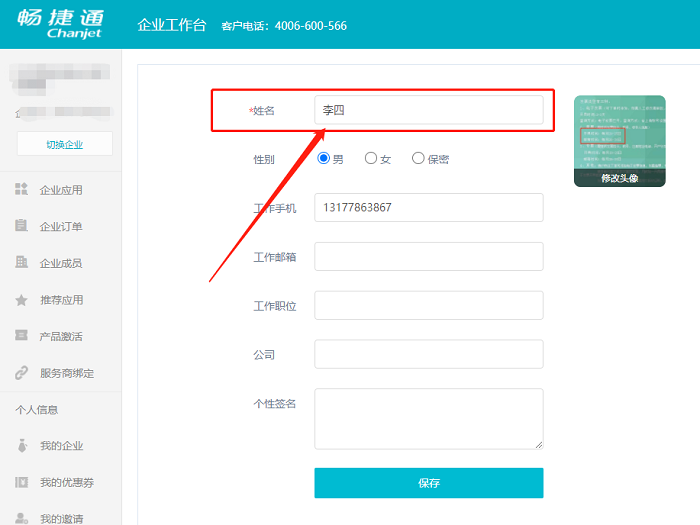Click the customer phone 4006-600-566 text
Image resolution: width=700 pixels, height=525 pixels.
tap(311, 26)
